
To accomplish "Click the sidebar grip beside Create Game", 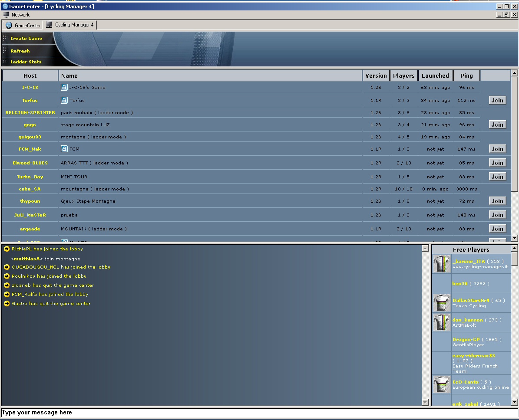I will [4, 37].
